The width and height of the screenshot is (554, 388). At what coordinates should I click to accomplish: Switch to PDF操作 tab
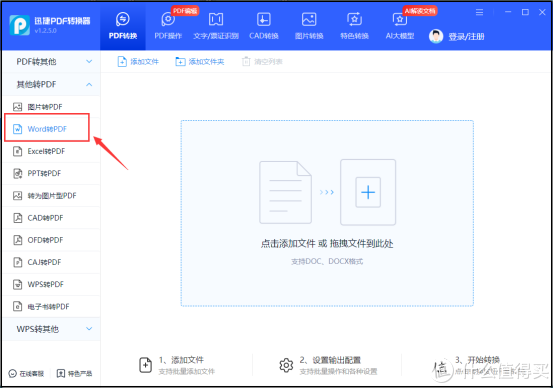point(168,26)
